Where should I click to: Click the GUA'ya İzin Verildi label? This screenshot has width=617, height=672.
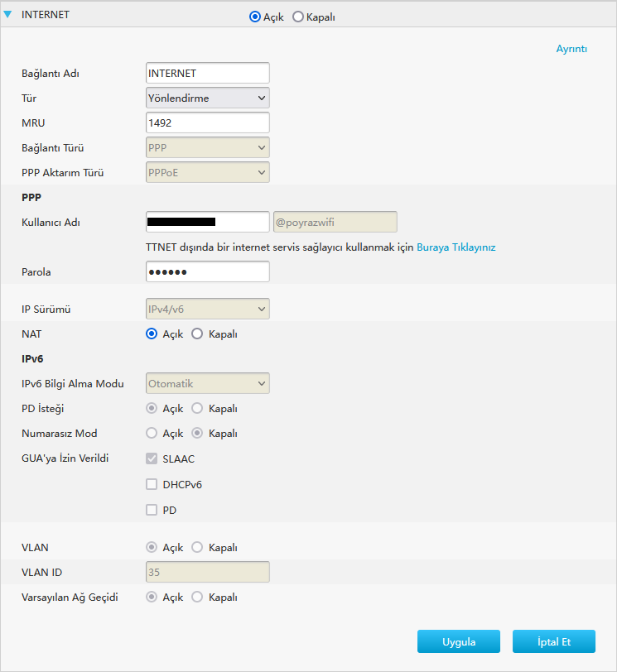[x=65, y=458]
